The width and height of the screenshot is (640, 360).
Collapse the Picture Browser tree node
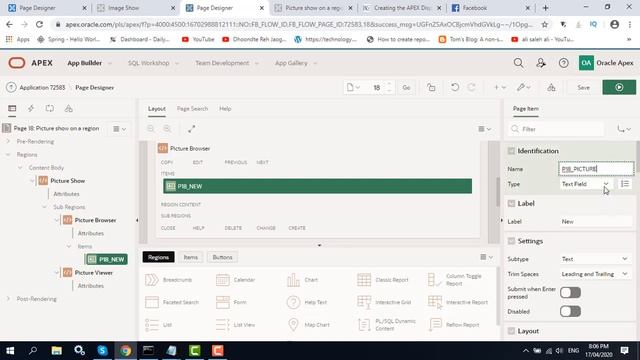tap(57, 220)
